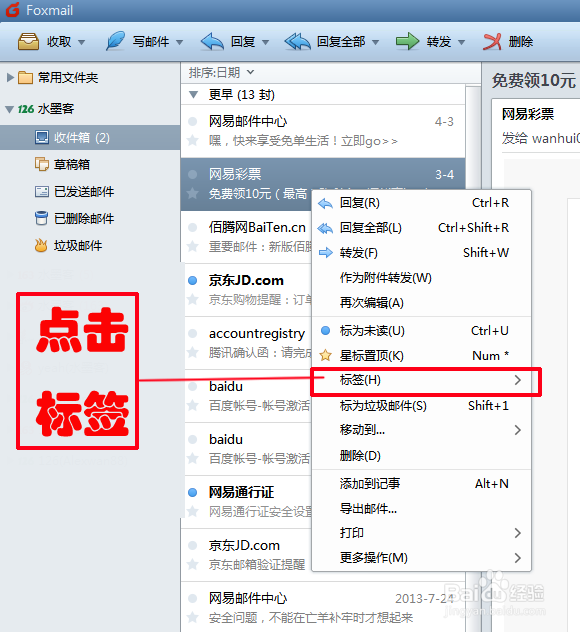
Task: Click the 写邮件 toolbar button label
Action: point(151,42)
